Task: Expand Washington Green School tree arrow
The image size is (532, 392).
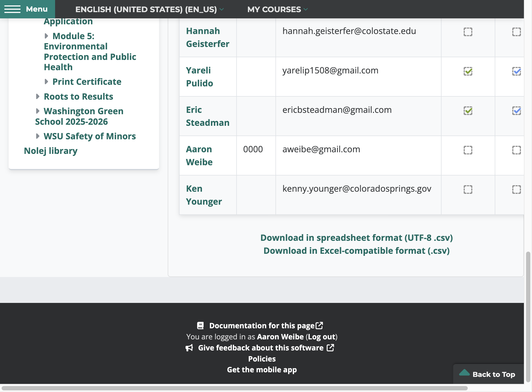Action: click(38, 111)
